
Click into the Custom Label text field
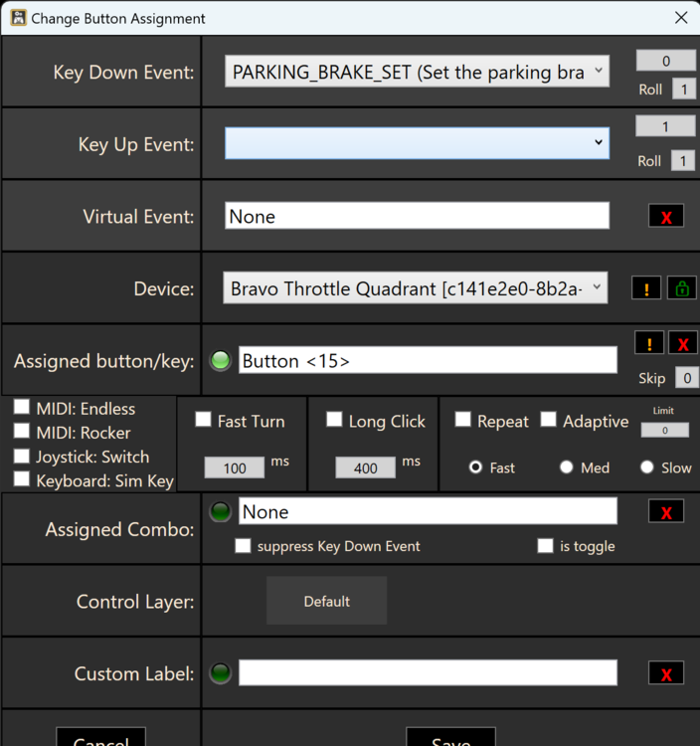point(428,673)
